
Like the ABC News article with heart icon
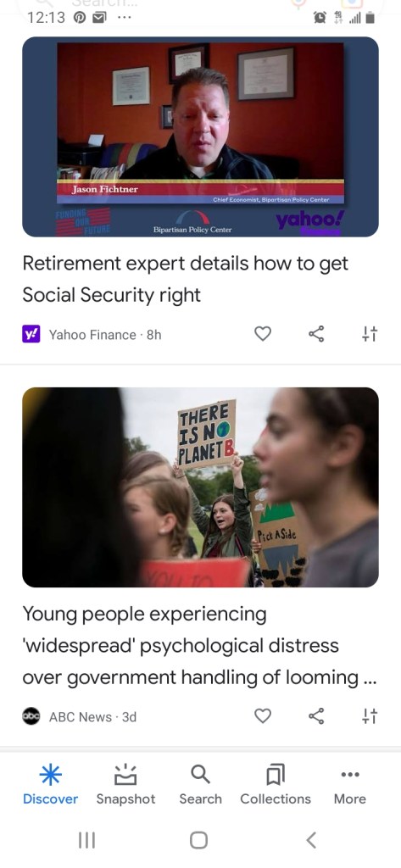(x=263, y=715)
